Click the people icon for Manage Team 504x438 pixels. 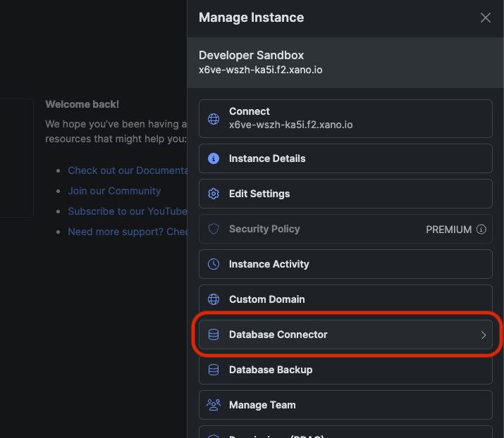(214, 405)
